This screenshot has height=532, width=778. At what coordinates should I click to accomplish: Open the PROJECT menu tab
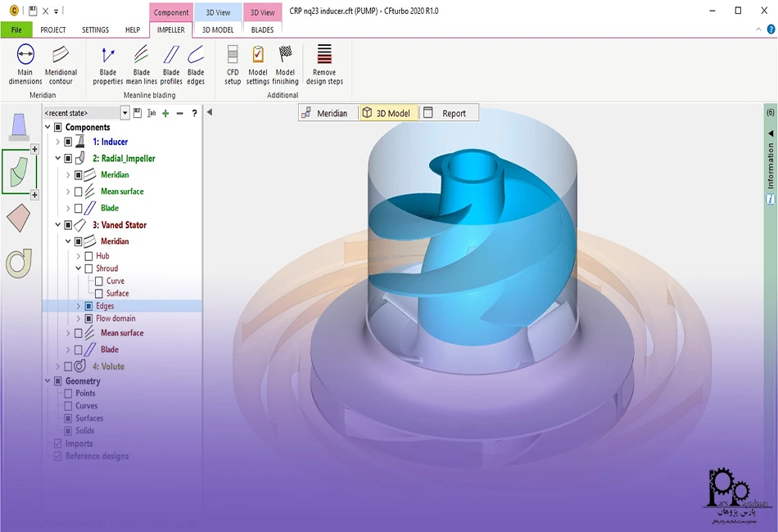click(x=53, y=30)
